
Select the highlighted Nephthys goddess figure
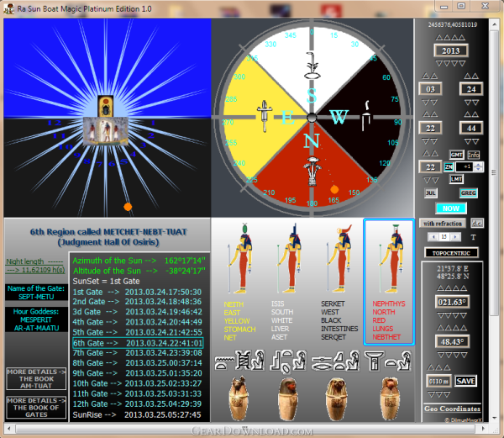click(390, 258)
